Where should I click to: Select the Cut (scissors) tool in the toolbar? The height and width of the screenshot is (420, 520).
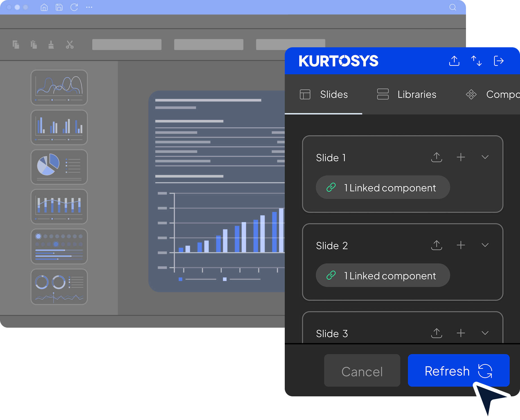click(70, 44)
